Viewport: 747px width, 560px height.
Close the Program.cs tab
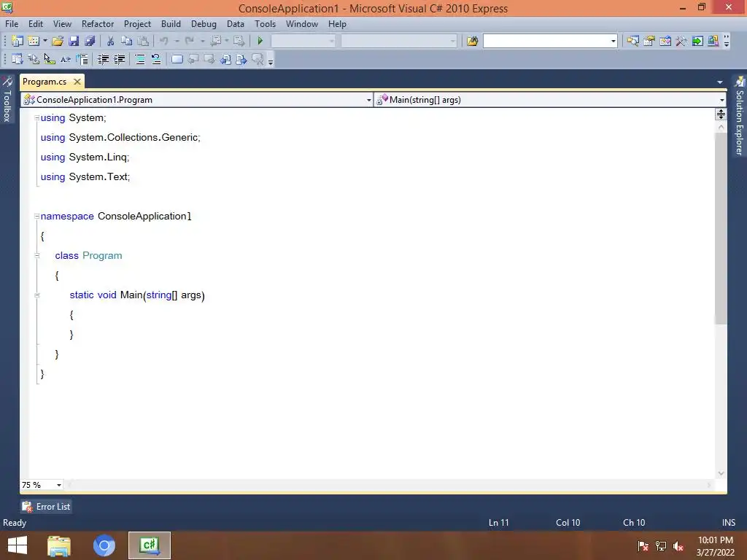pos(77,82)
